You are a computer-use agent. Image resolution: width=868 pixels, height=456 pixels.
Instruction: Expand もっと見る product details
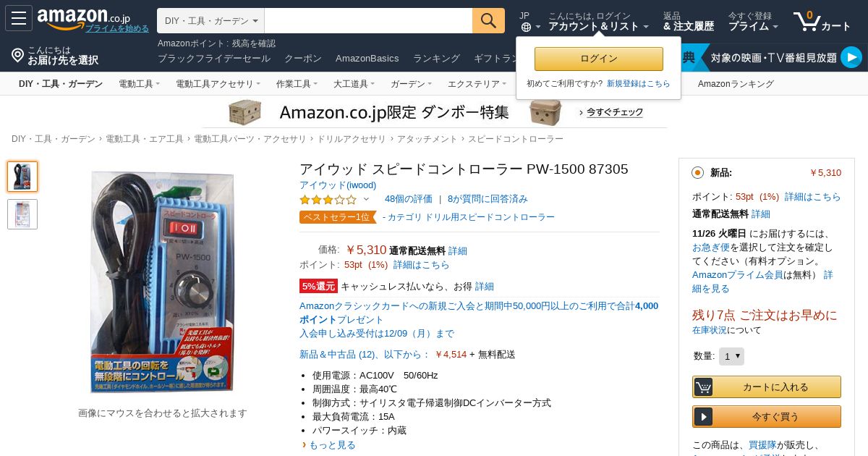pos(332,445)
